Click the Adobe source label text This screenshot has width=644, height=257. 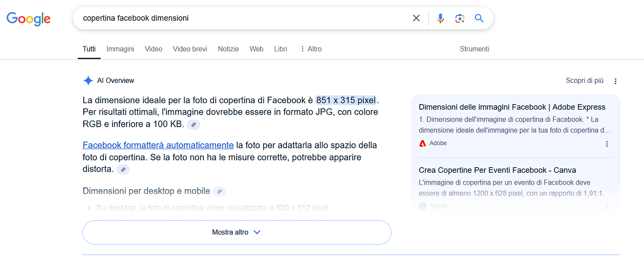pyautogui.click(x=438, y=143)
